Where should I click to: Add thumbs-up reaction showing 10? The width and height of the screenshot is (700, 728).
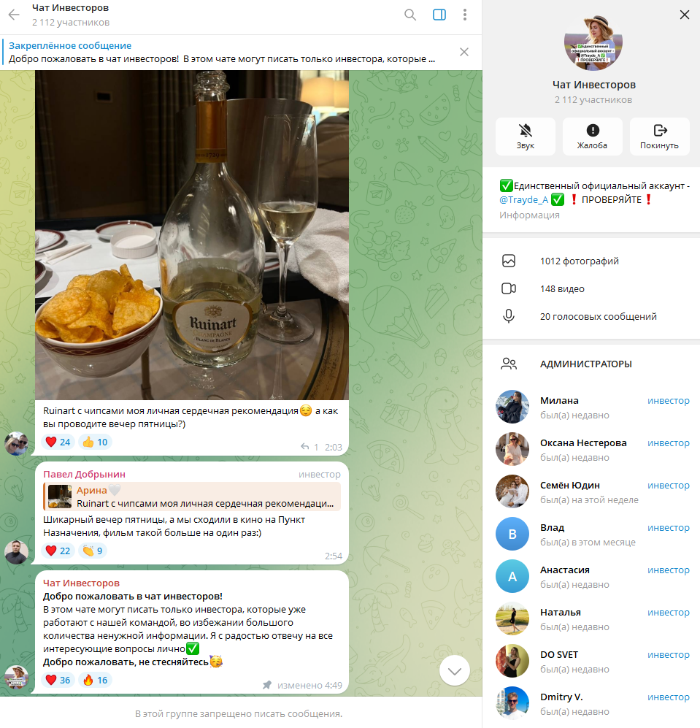(95, 442)
